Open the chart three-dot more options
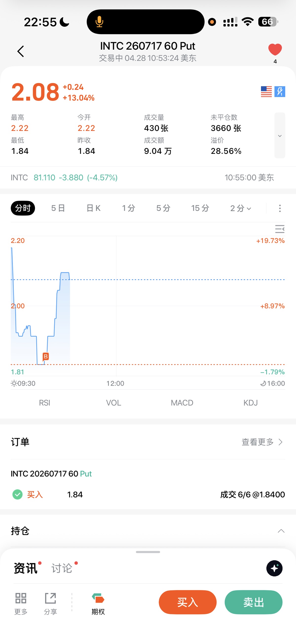296x644 pixels. coord(280,208)
